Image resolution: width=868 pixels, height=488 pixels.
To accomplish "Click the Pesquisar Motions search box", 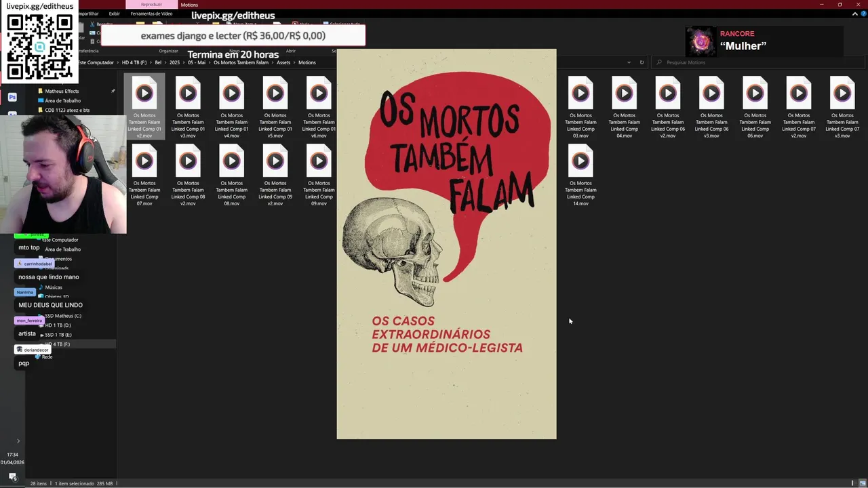I will (758, 62).
